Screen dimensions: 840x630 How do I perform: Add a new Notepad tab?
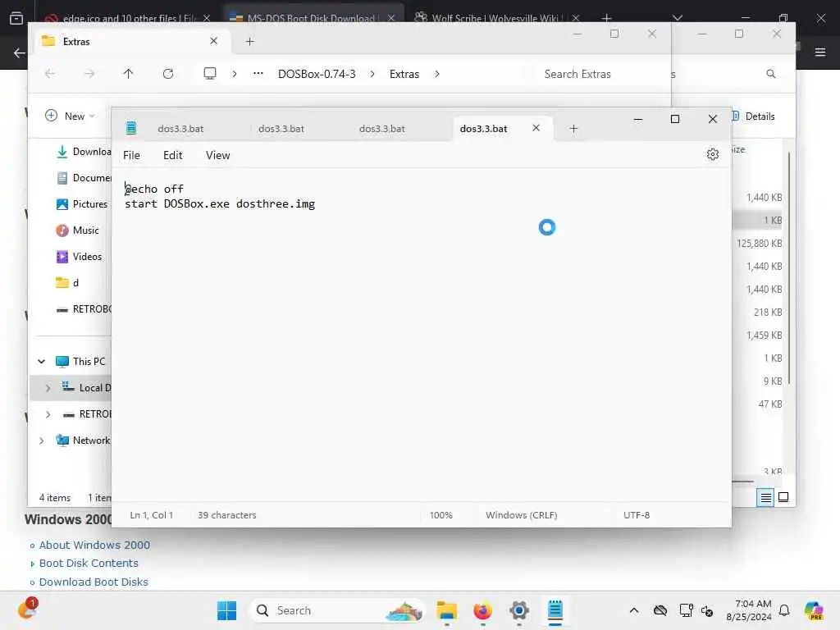pyautogui.click(x=573, y=129)
